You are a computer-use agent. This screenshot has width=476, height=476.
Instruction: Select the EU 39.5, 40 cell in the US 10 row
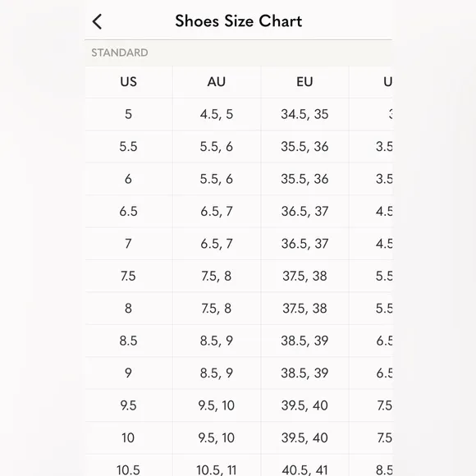[304, 437]
